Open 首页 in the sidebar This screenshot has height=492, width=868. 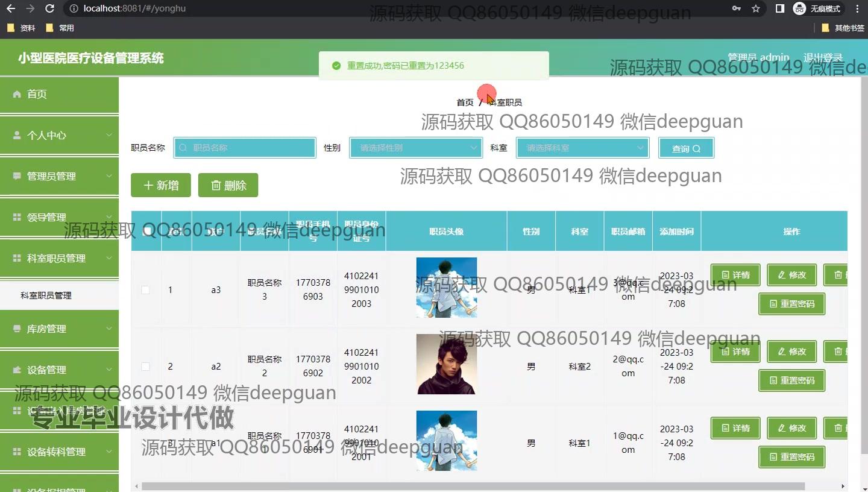tap(59, 94)
